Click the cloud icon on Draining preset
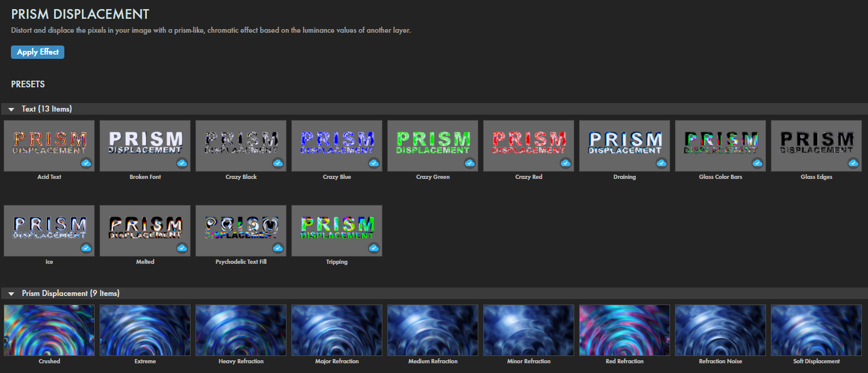This screenshot has width=868, height=373. click(x=662, y=163)
